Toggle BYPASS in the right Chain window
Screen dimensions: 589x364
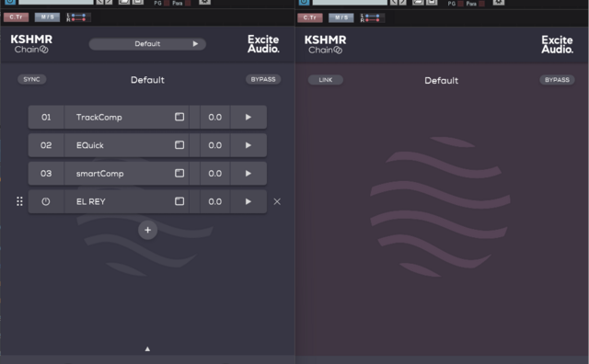point(557,80)
